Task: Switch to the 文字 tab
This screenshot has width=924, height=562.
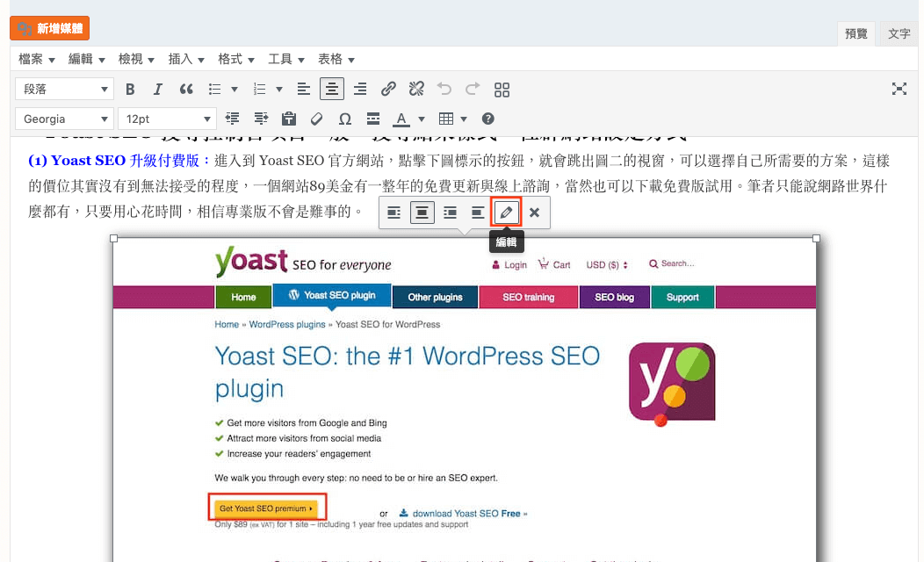Action: pos(899,33)
